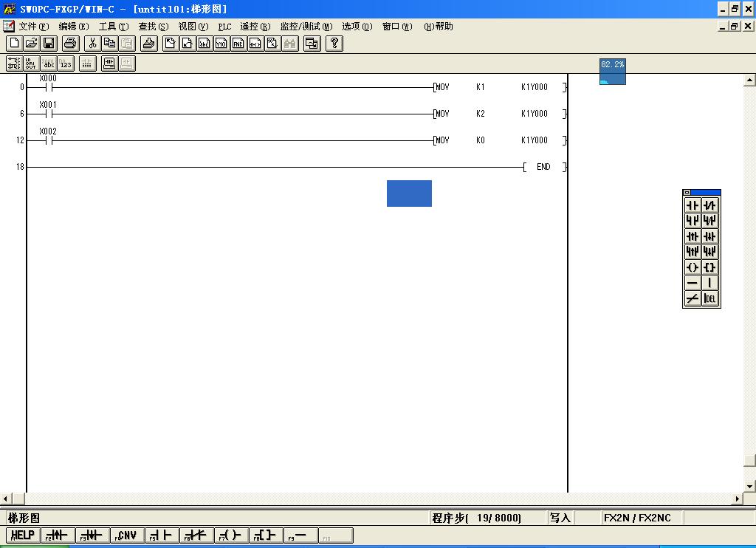The height and width of the screenshot is (548, 756).
Task: Expand the 选项(O) menu
Action: (x=357, y=27)
